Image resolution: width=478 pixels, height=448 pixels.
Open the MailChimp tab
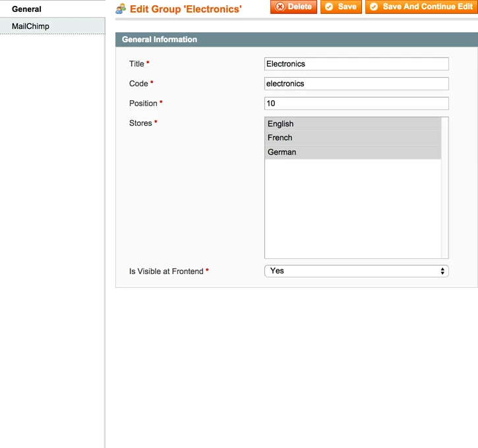pyautogui.click(x=30, y=26)
